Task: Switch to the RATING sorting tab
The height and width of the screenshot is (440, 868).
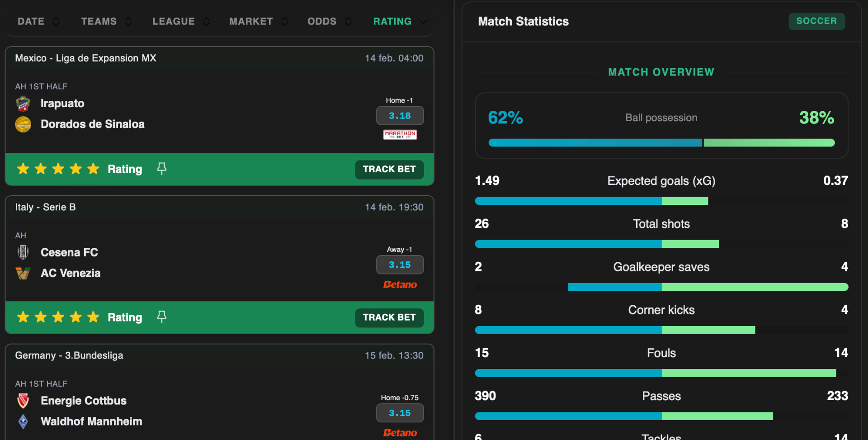Action: click(x=392, y=21)
